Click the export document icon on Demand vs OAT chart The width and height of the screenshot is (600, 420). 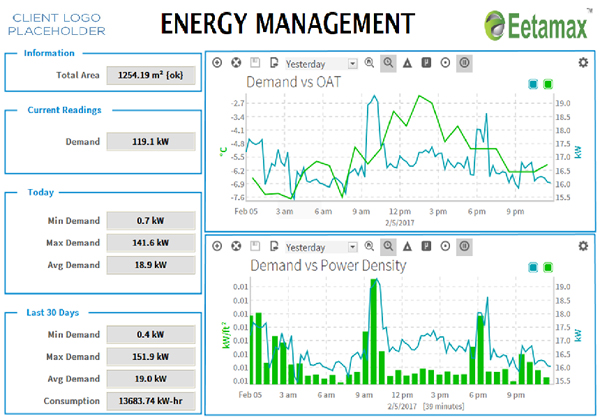coord(274,63)
